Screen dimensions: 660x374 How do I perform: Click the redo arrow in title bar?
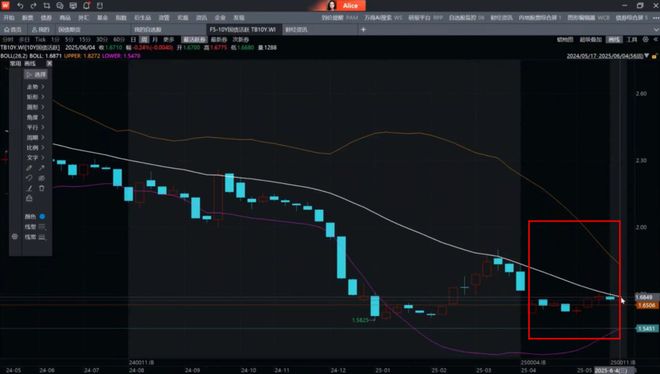(33, 6)
